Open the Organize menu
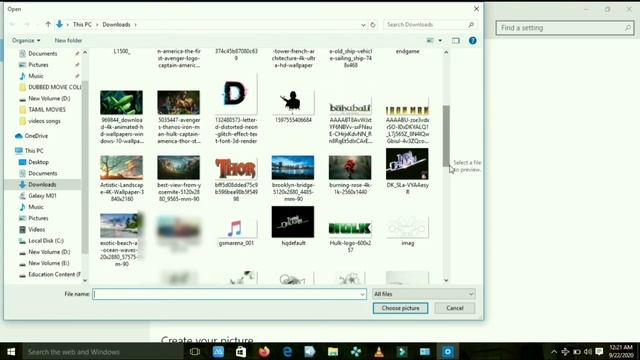This screenshot has height=360, width=640. pyautogui.click(x=26, y=40)
